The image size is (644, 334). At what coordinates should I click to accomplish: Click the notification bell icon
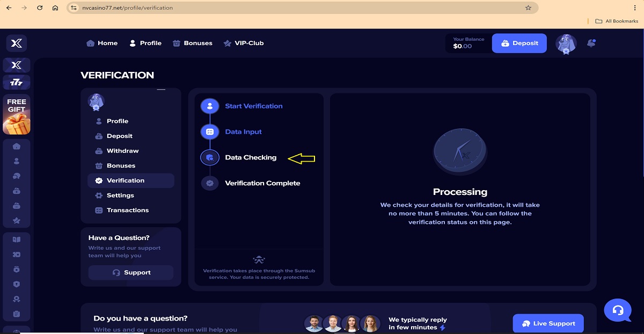pyautogui.click(x=591, y=43)
